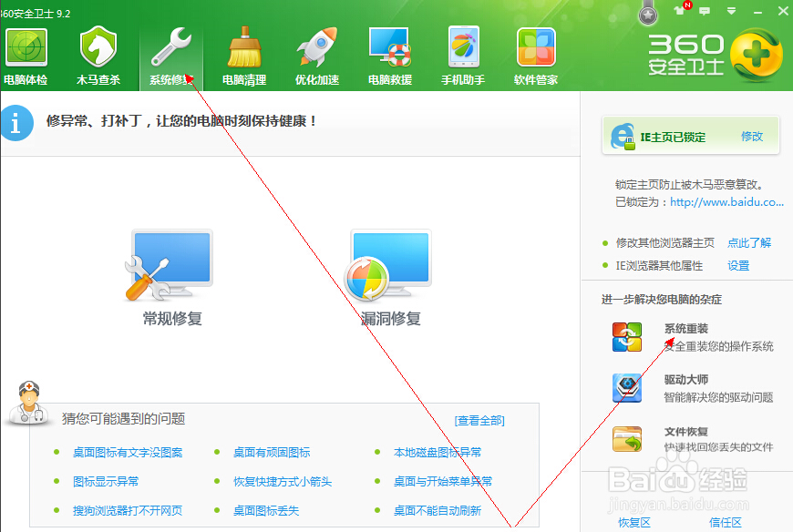Open 桌面图标有文字没图案 fix link
793x532 pixels.
tap(128, 452)
